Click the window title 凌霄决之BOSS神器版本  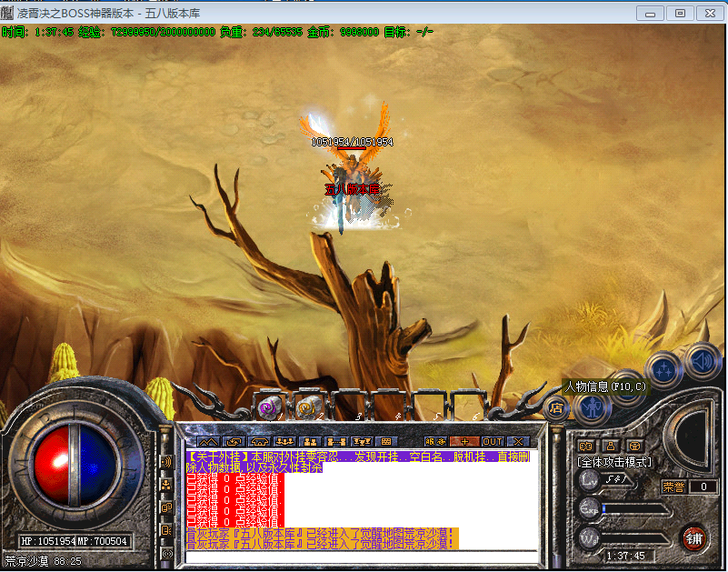75,13
